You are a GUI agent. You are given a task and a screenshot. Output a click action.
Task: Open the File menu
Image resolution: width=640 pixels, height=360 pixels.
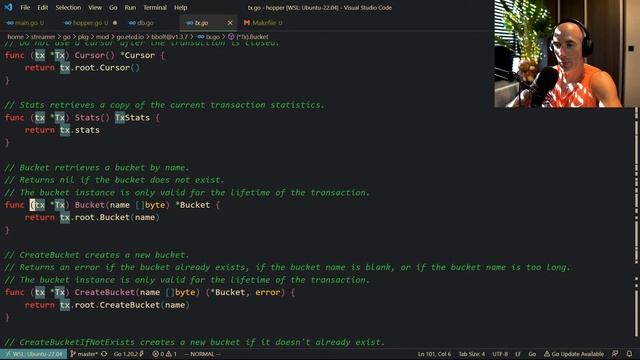click(x=25, y=7)
